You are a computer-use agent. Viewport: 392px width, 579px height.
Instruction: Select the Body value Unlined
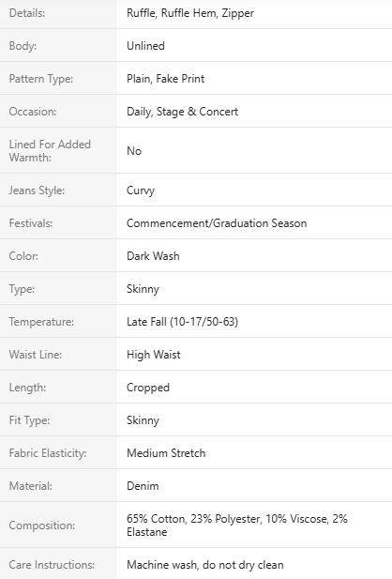145,46
